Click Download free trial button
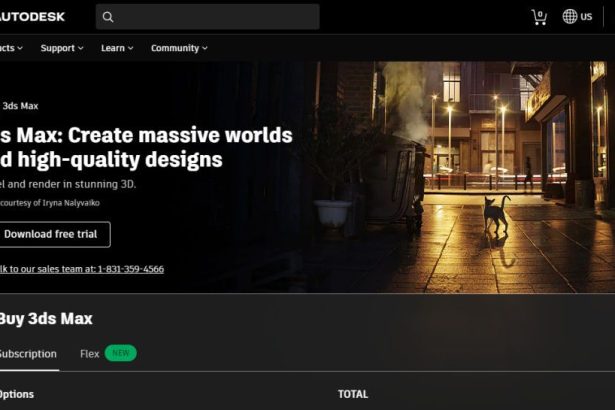 pos(55,234)
